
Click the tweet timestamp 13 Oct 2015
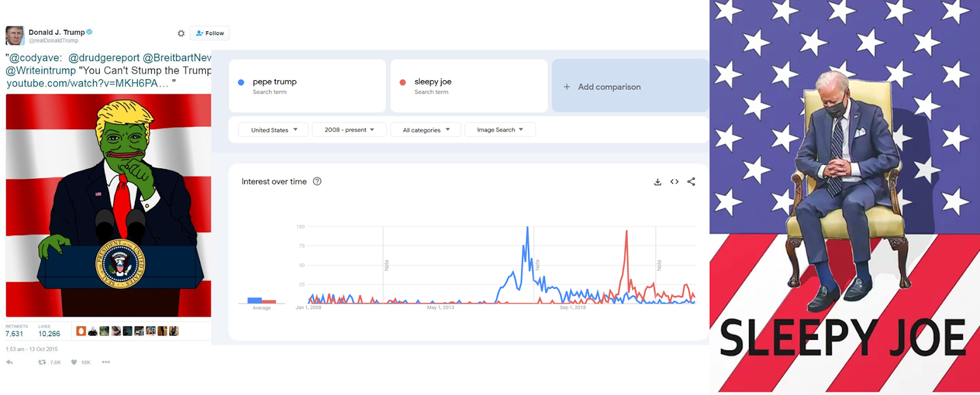(x=32, y=349)
